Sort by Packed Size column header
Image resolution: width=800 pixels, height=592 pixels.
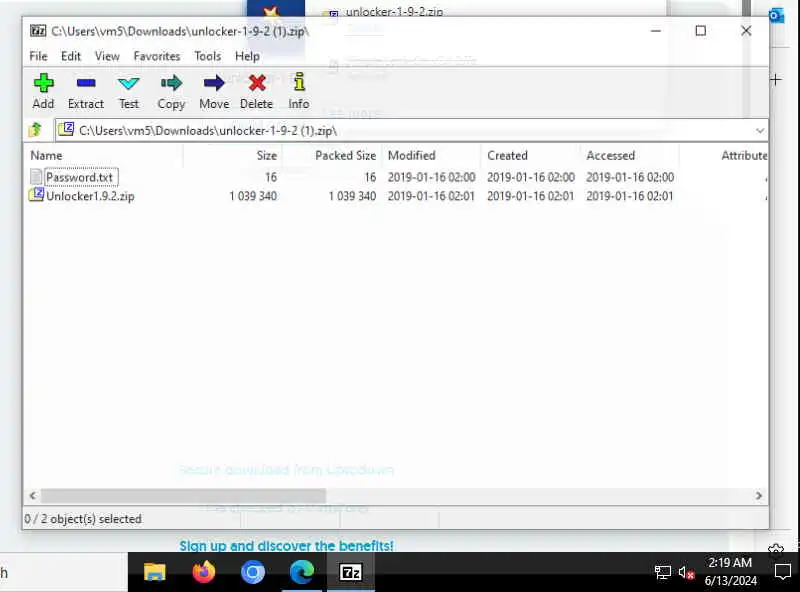(x=332, y=156)
